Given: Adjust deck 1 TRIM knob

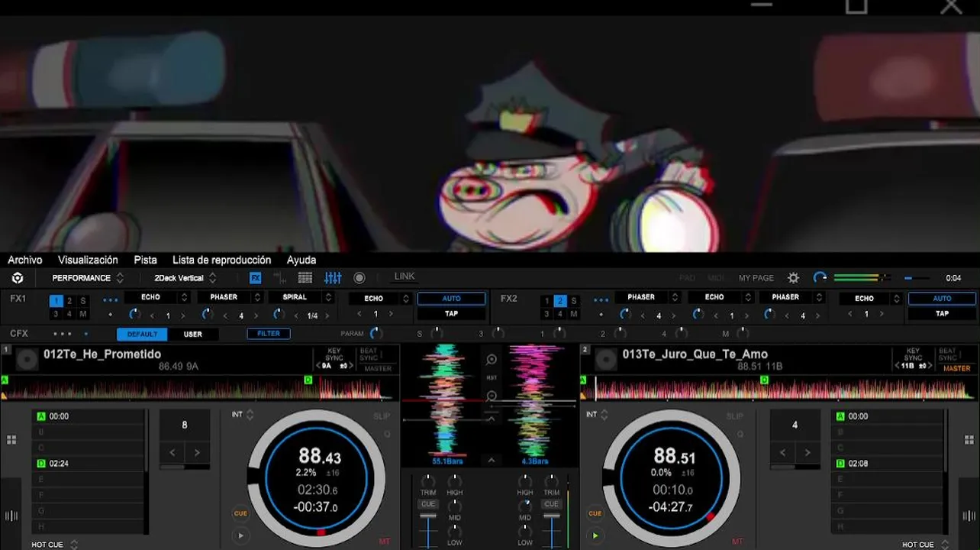Looking at the screenshot, I should (428, 480).
